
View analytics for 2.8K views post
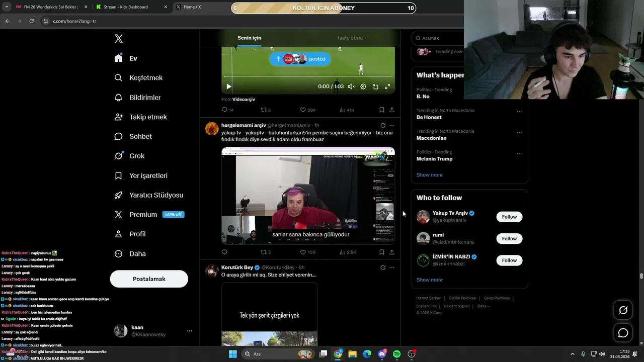coord(348,252)
